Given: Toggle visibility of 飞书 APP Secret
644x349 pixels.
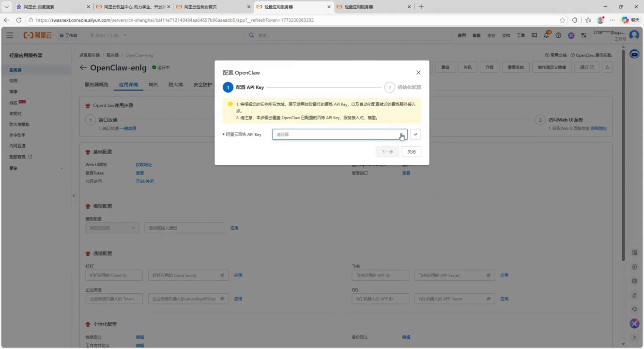Looking at the screenshot, I should coord(489,275).
